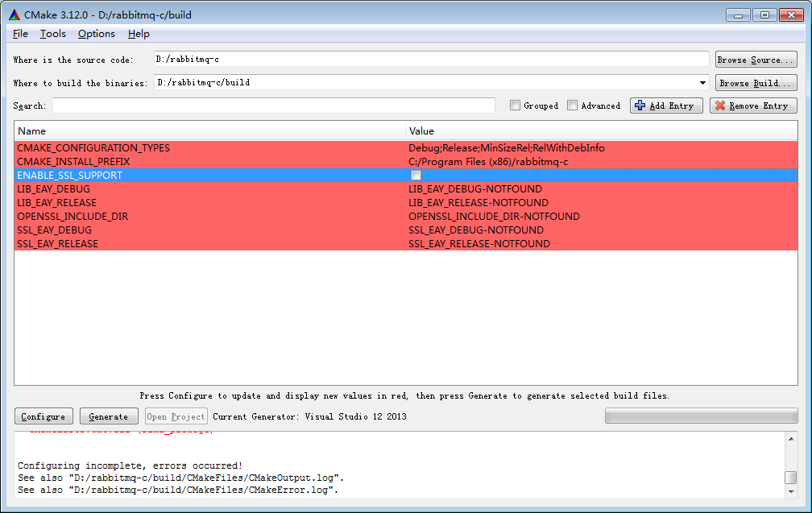Click the source code path field

point(431,60)
